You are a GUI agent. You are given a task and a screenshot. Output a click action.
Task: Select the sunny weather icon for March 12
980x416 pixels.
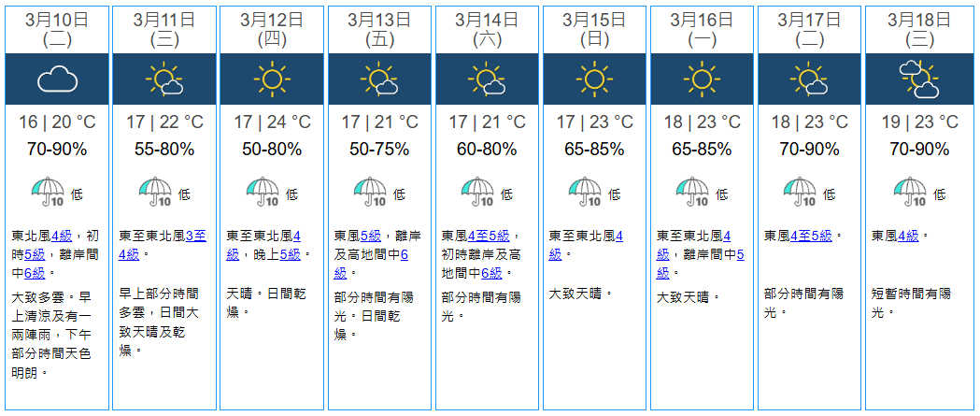pyautogui.click(x=272, y=79)
